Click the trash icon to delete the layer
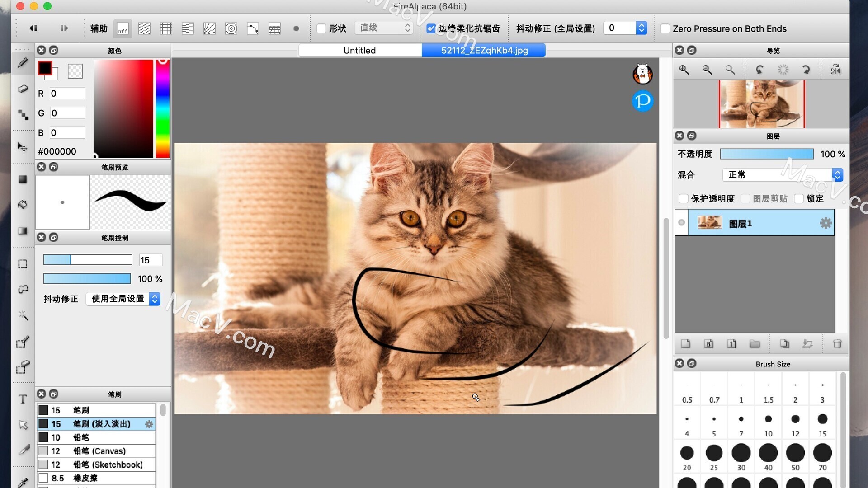Viewport: 868px width, 488px height. pos(837,344)
